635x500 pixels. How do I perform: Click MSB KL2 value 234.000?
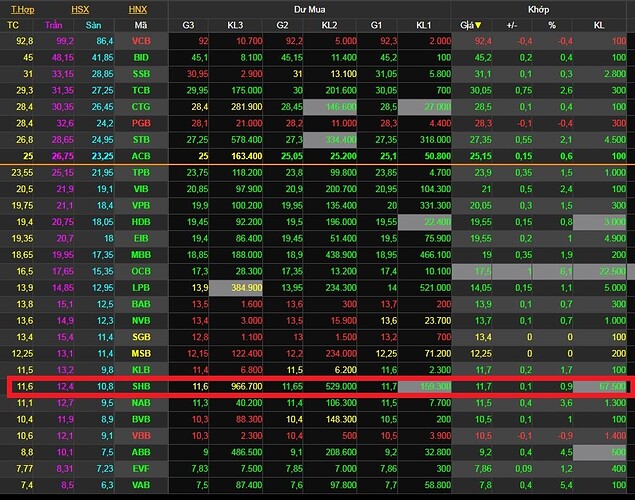click(341, 353)
